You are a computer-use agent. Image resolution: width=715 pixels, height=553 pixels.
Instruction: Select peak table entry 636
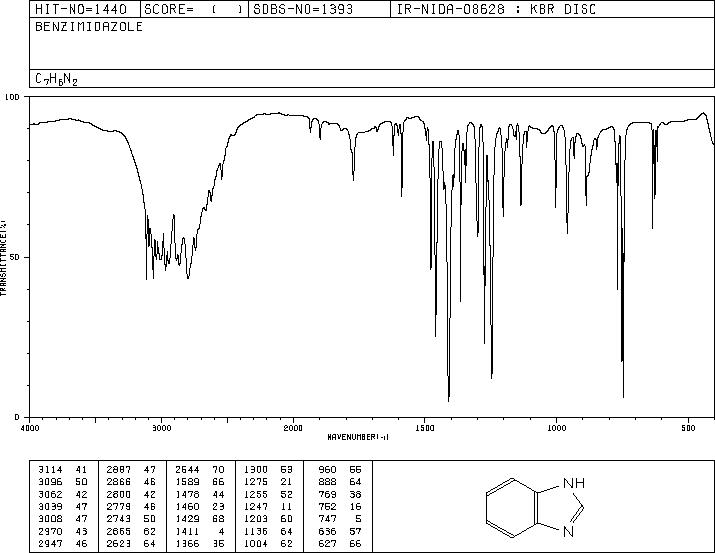(x=340, y=531)
